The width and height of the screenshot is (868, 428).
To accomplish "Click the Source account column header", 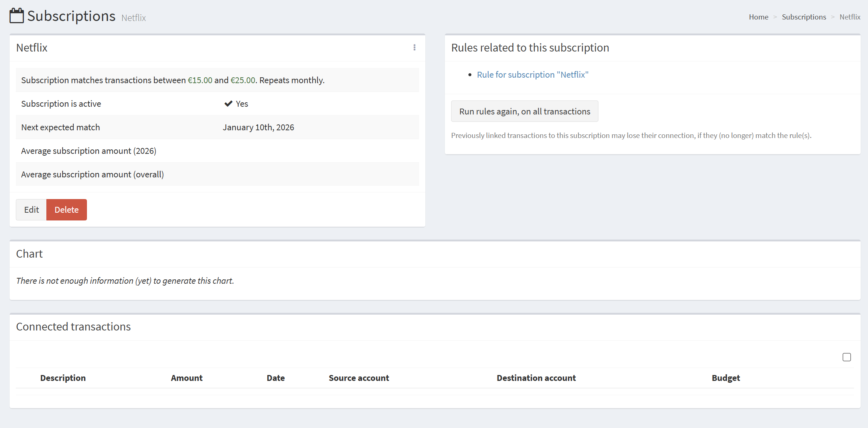I will (x=359, y=378).
